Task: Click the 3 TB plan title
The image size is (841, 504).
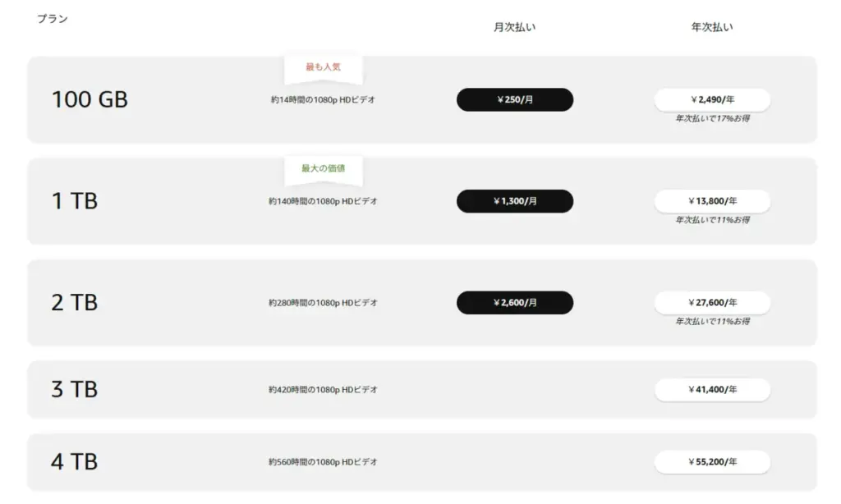Action: 75,390
